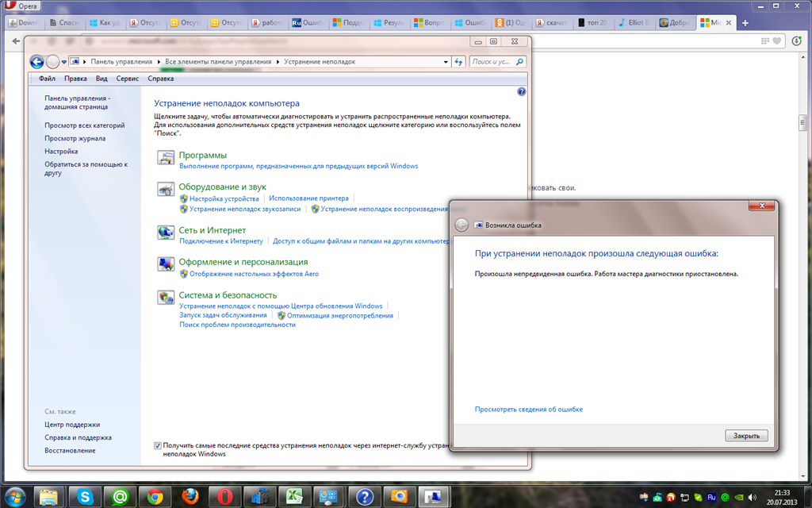
Task: Open the recent pages dropdown beside navigation arrows
Action: click(x=63, y=62)
